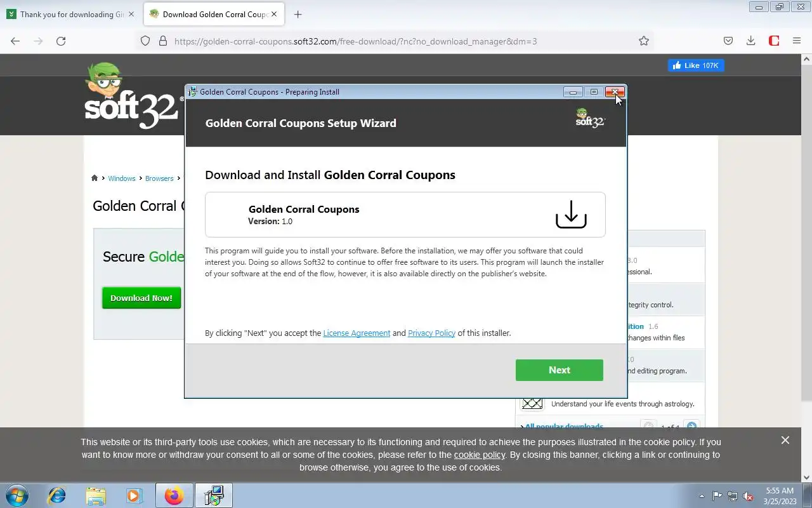Open a new browser tab
812x508 pixels.
coord(298,14)
